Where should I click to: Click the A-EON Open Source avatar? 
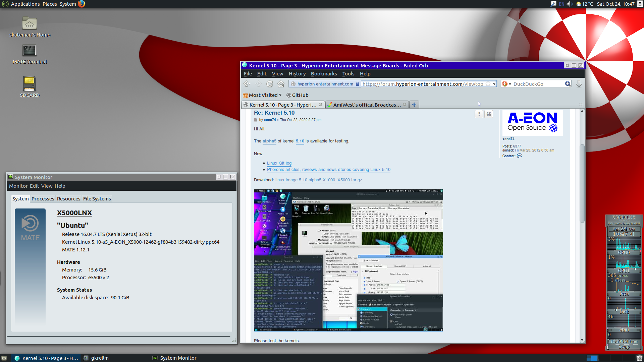(x=532, y=123)
